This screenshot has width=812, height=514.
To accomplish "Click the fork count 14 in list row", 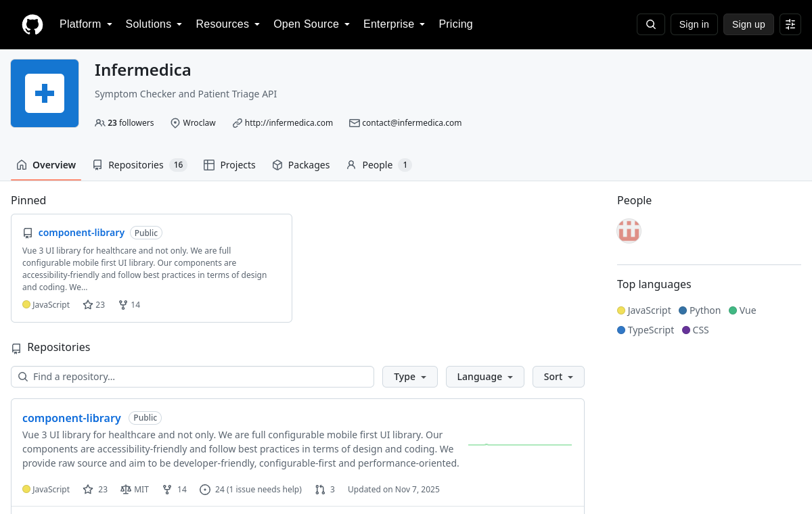I will point(182,490).
